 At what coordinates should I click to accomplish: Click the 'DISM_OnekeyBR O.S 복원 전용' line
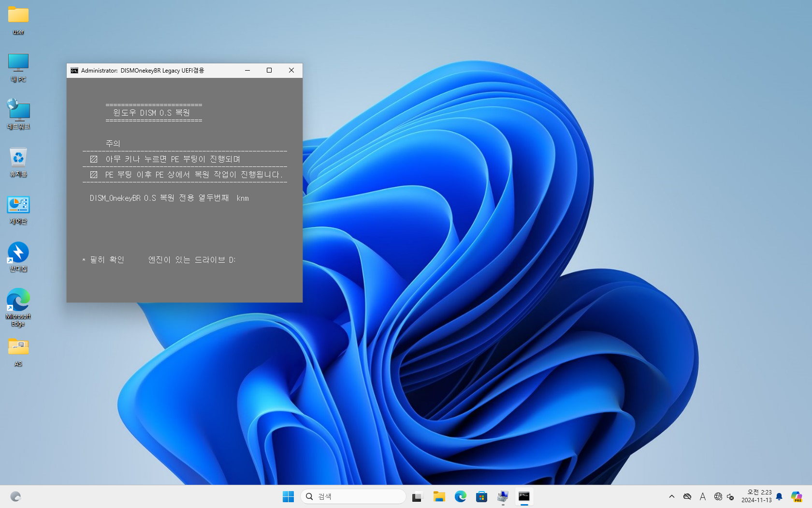169,198
